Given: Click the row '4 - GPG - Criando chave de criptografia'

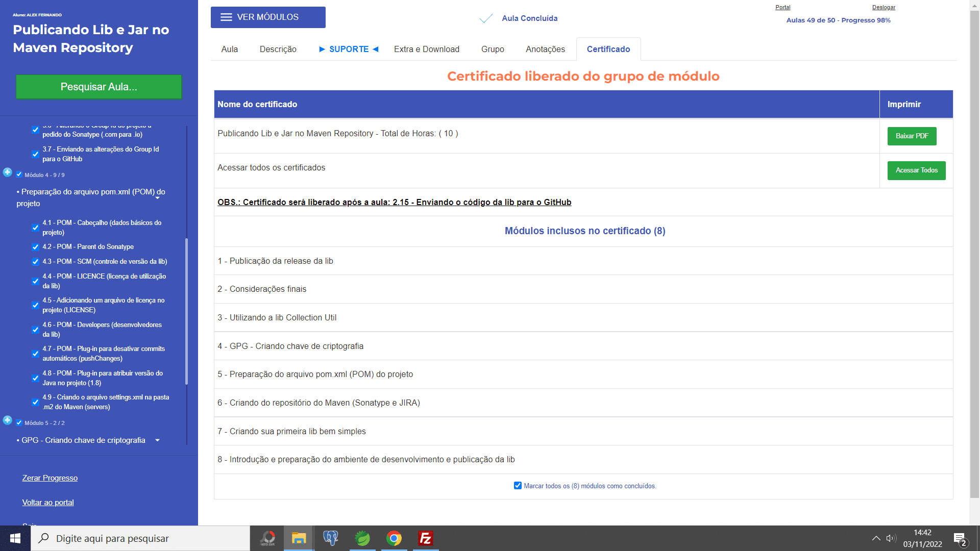Looking at the screenshot, I should click(x=583, y=346).
